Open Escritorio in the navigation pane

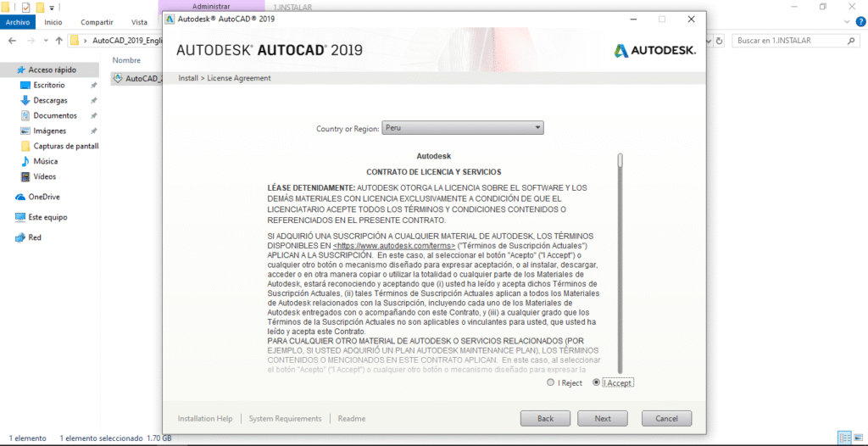pyautogui.click(x=48, y=85)
